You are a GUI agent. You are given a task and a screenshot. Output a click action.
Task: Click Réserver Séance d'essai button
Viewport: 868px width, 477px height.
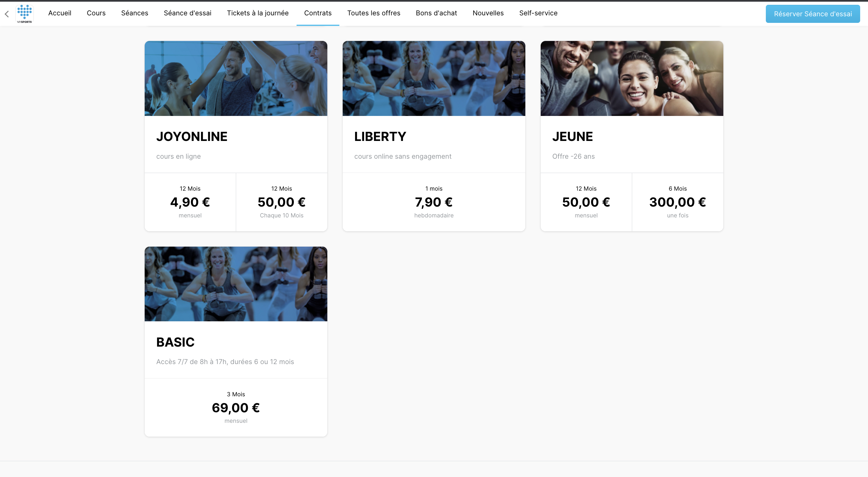(x=813, y=14)
